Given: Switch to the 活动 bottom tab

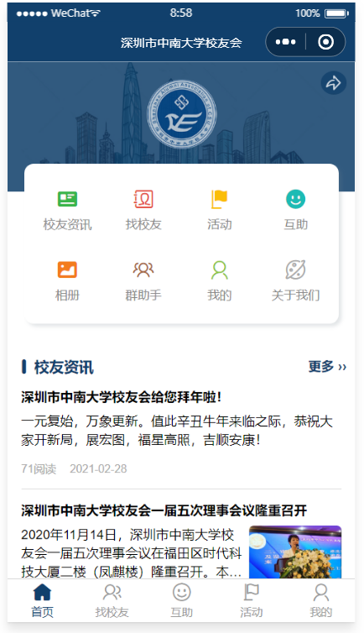Looking at the screenshot, I should tap(251, 601).
